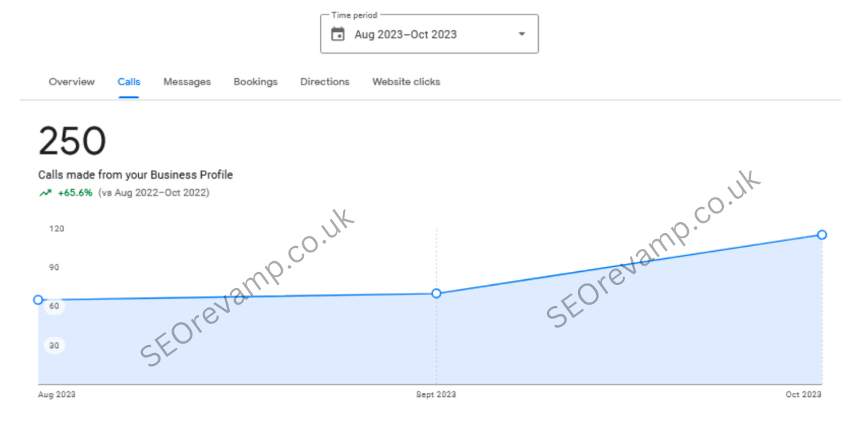Image resolution: width=868 pixels, height=434 pixels.
Task: Open the Messages tab
Action: (x=187, y=82)
